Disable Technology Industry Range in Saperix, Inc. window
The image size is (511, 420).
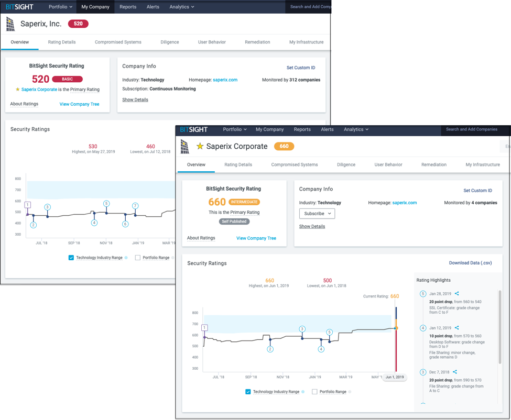click(x=71, y=258)
